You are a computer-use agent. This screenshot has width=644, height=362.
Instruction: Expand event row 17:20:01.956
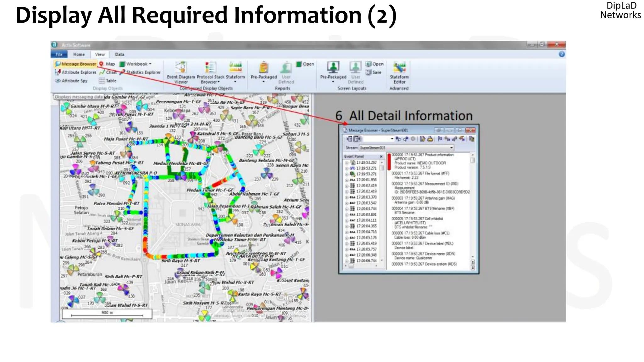point(347,180)
